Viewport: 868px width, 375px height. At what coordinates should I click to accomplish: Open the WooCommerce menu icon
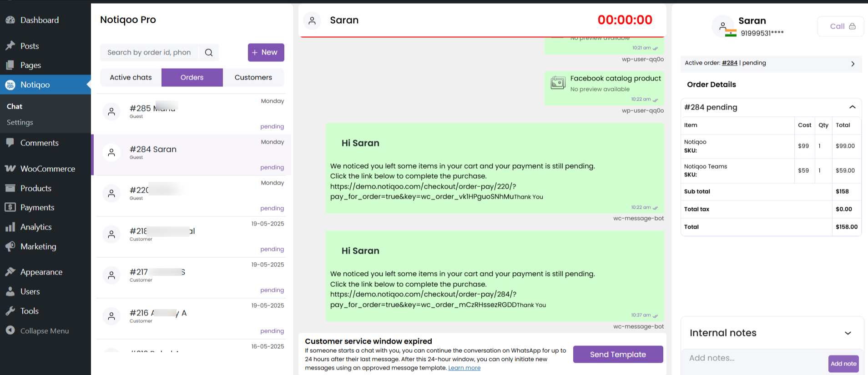click(x=10, y=169)
